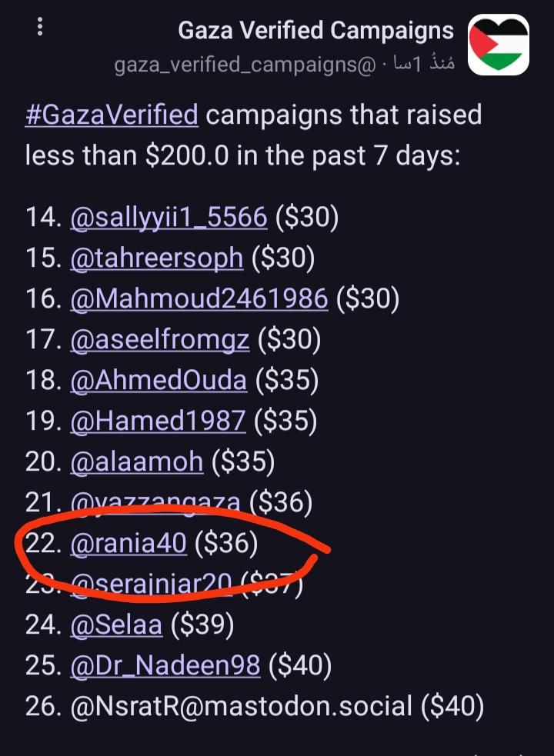The image size is (554, 756).
Task: Tap the @aseelfromgz mention
Action: 159,340
